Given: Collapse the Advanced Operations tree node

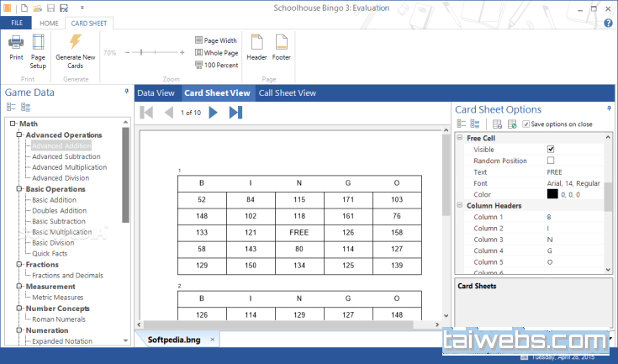Looking at the screenshot, I should point(18,135).
